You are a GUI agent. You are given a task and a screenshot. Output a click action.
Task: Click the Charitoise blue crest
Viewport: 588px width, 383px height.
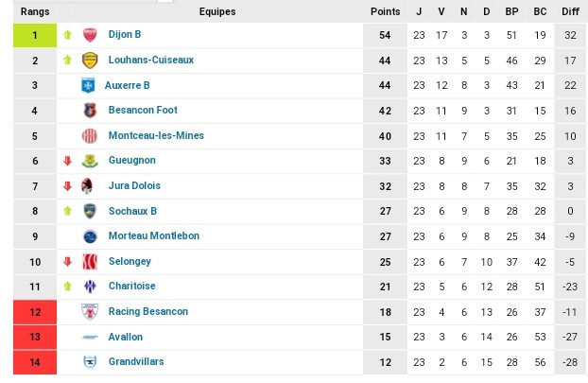click(90, 287)
